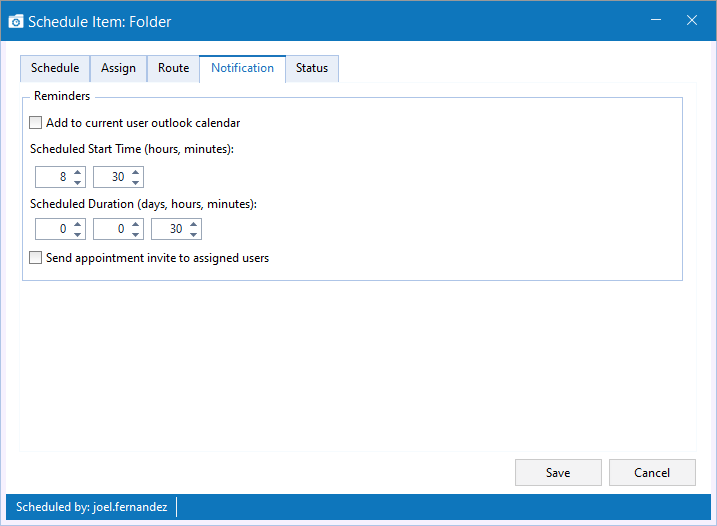
Task: Decrease duration hours with down arrow
Action: pyautogui.click(x=136, y=234)
